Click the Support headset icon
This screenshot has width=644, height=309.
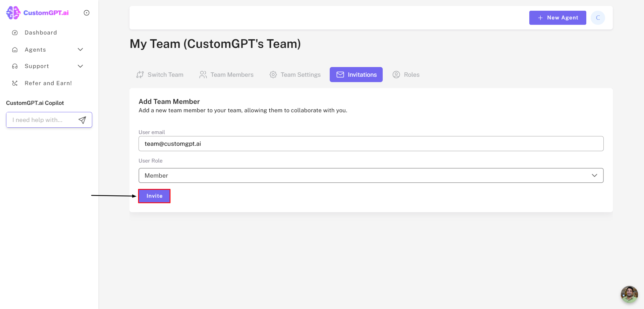pyautogui.click(x=15, y=66)
